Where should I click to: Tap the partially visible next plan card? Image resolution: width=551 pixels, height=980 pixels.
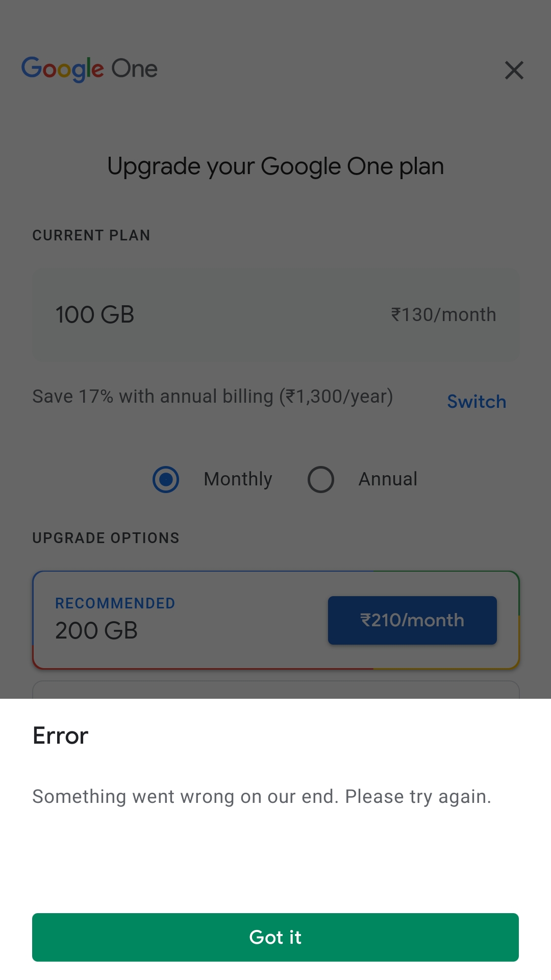[275, 690]
